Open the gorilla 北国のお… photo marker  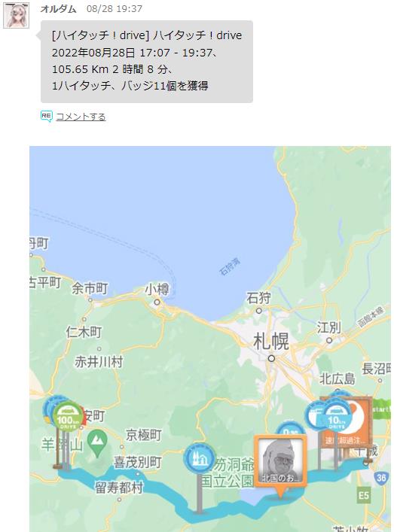[x=280, y=461]
